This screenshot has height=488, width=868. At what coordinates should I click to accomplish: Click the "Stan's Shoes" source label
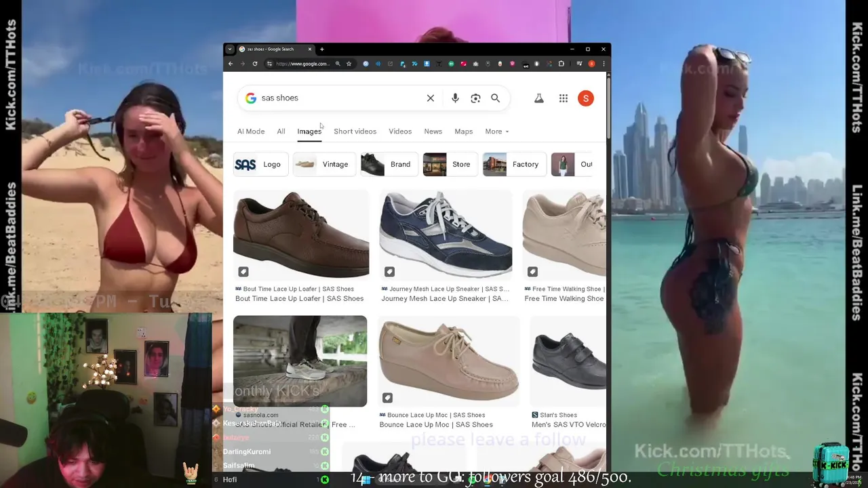558,415
